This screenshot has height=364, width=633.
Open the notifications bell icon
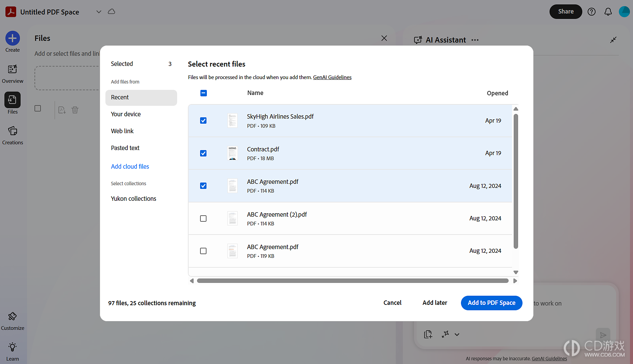tap(608, 12)
